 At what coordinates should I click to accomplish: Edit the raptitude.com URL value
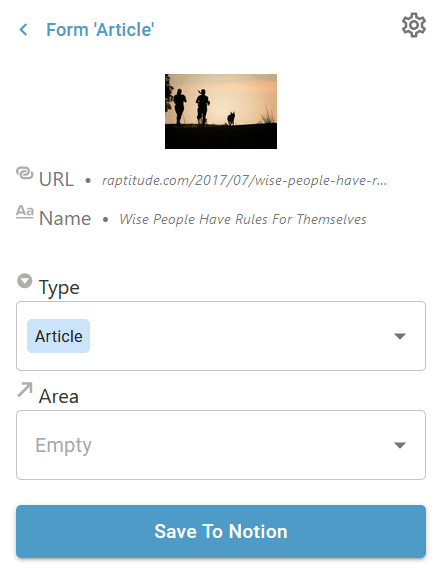[244, 180]
